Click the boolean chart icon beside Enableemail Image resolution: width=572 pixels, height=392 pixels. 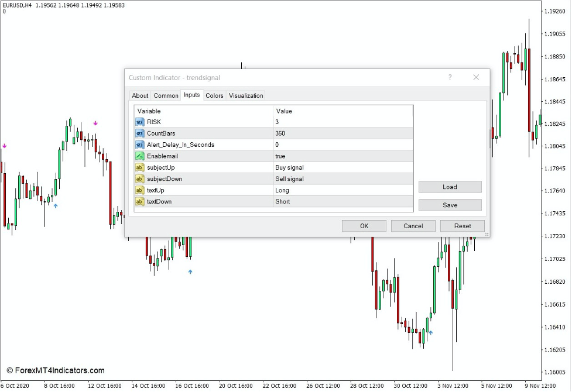point(139,156)
